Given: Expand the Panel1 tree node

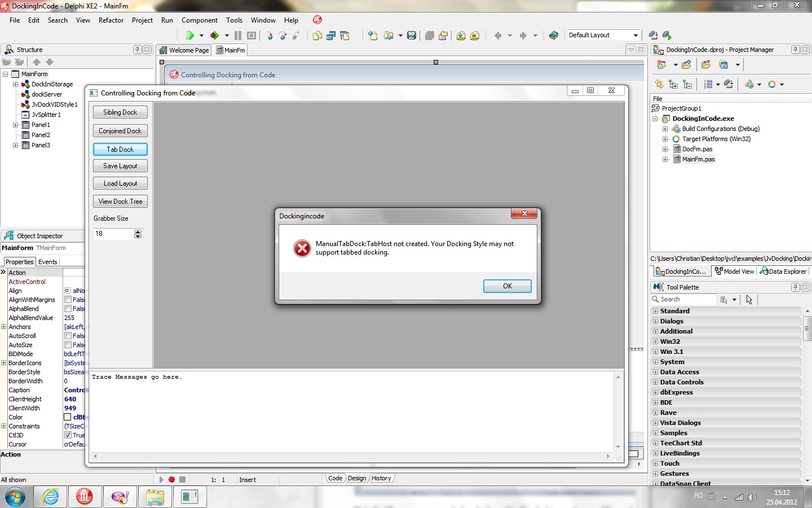Looking at the screenshot, I should click(16, 125).
